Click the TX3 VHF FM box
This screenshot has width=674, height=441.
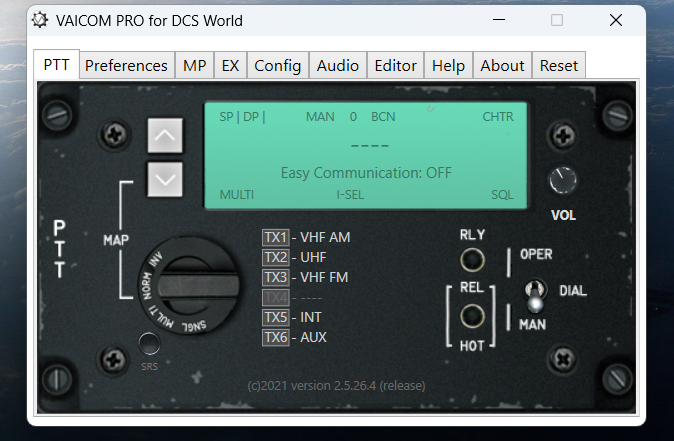(276, 277)
